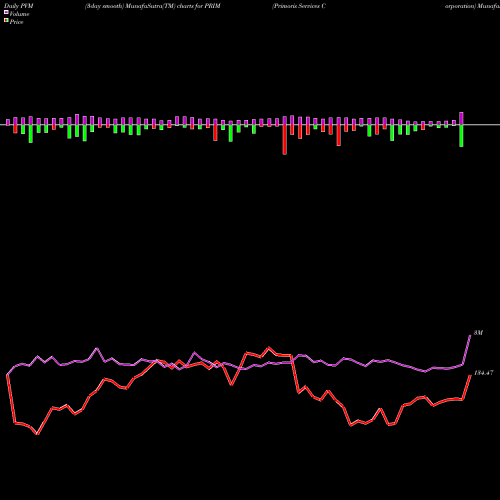Click the Volume legend color swatch
Screen dimensions: 500x500
coord(6,12)
